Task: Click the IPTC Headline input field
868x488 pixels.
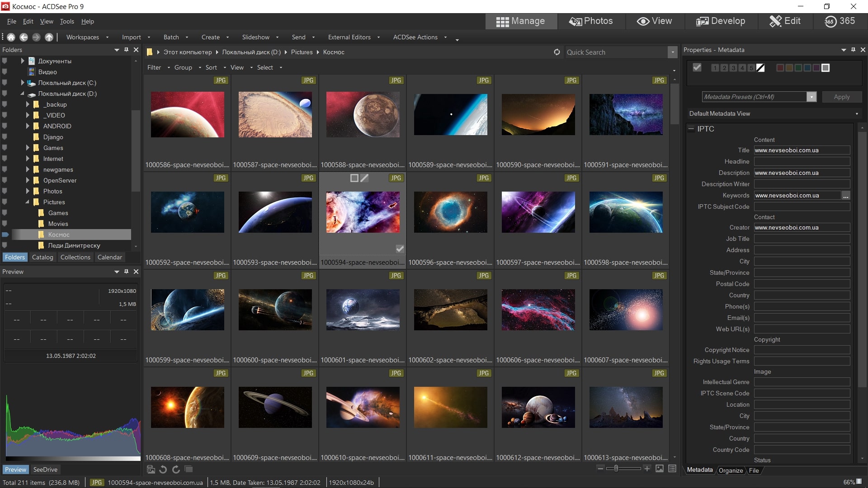Action: pos(802,161)
